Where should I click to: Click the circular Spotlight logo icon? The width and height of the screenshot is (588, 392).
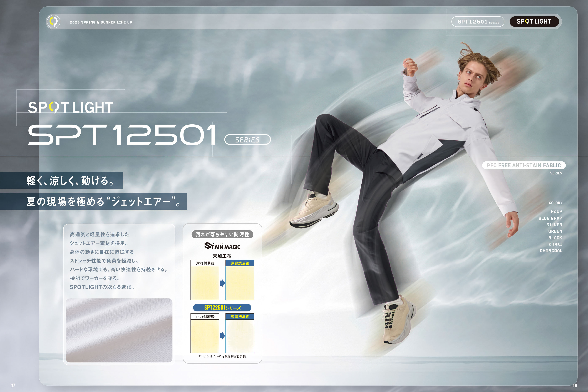click(53, 22)
